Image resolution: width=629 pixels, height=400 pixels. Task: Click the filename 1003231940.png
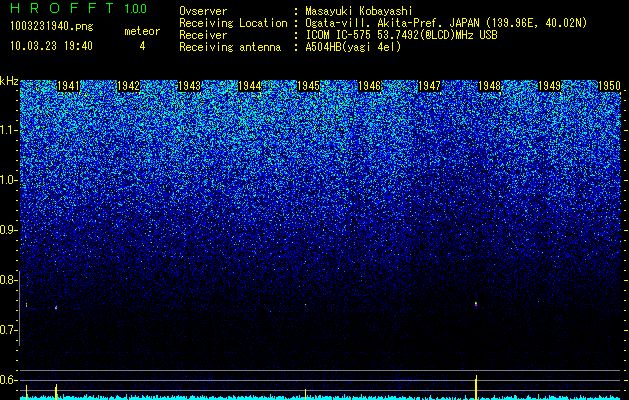(52, 26)
